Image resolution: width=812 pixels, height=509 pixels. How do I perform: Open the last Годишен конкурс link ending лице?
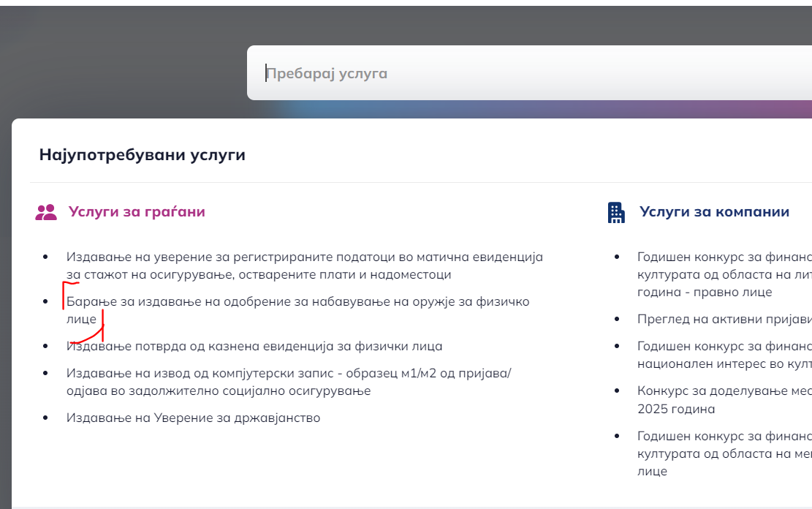[x=724, y=453]
